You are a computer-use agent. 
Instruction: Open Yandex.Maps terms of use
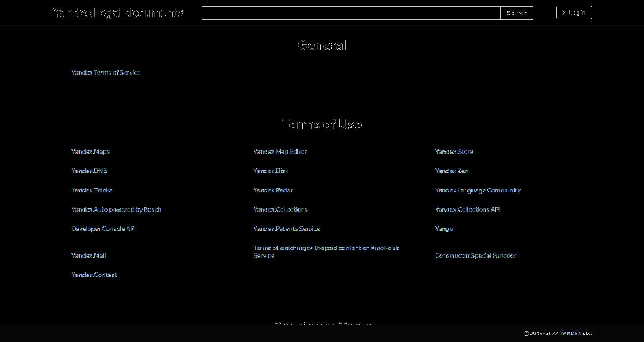point(91,152)
